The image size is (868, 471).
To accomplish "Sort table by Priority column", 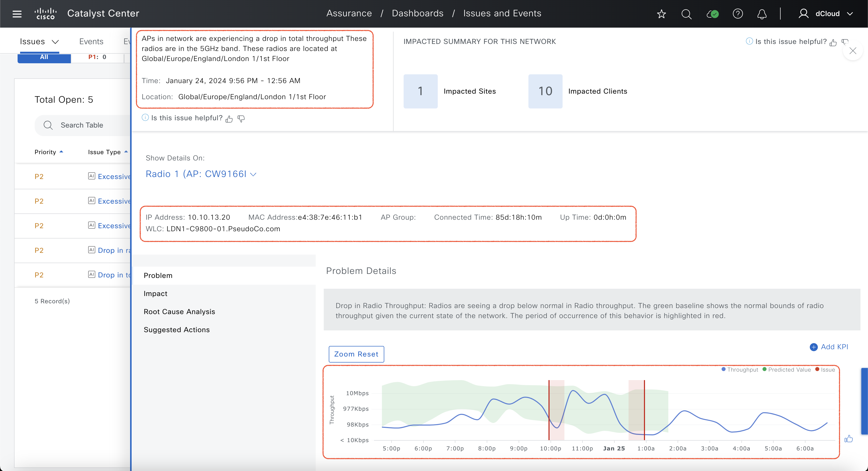I will (49, 152).
